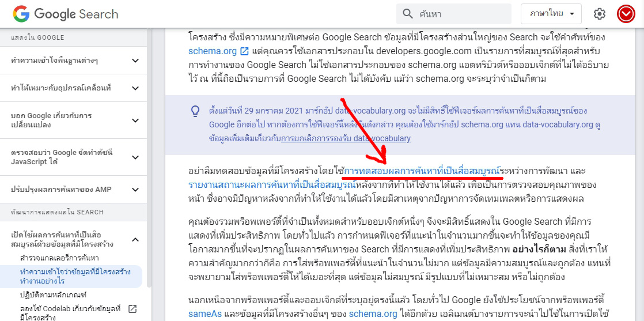Open the sameAs link
The width and height of the screenshot is (644, 321).
click(x=206, y=314)
